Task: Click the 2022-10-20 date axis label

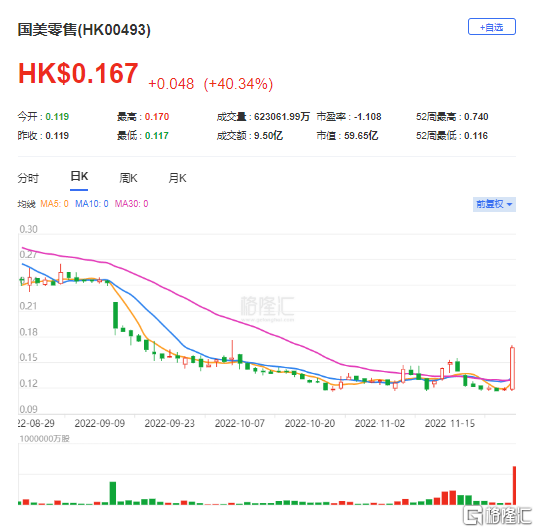Action: (x=310, y=423)
